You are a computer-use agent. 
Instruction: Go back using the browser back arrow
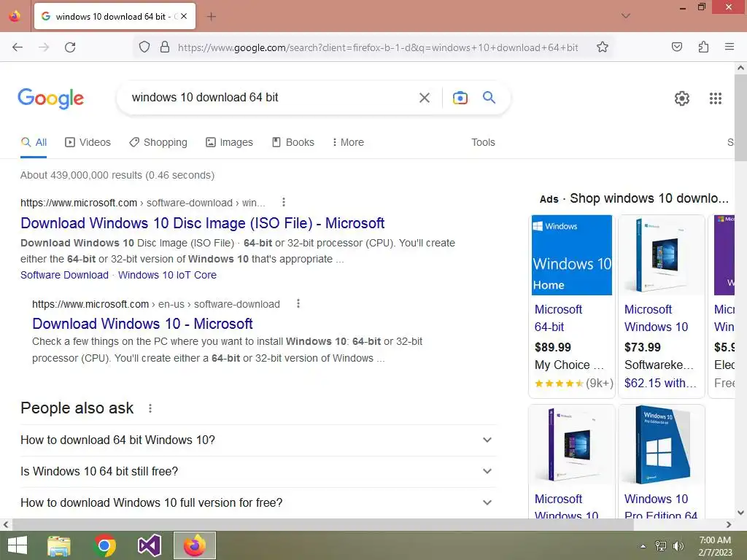pos(18,47)
